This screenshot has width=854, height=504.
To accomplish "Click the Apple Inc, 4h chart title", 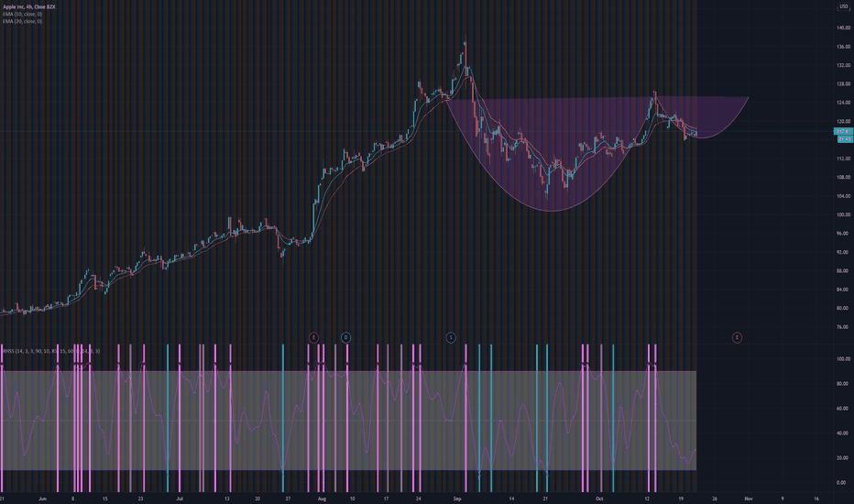I will click(29, 7).
